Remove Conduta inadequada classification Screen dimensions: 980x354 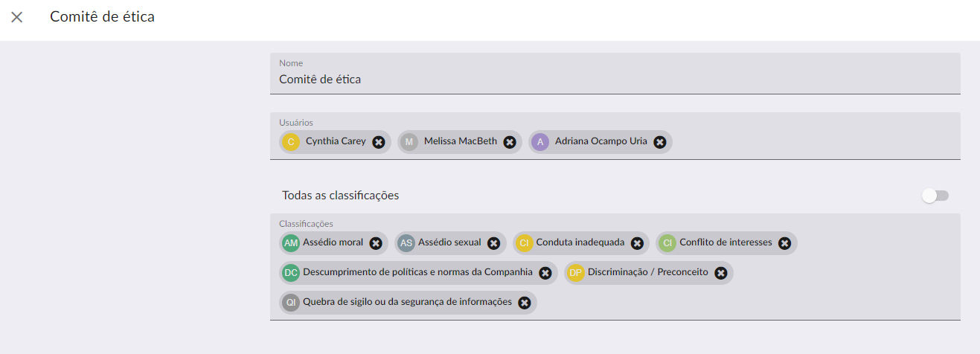pyautogui.click(x=637, y=243)
